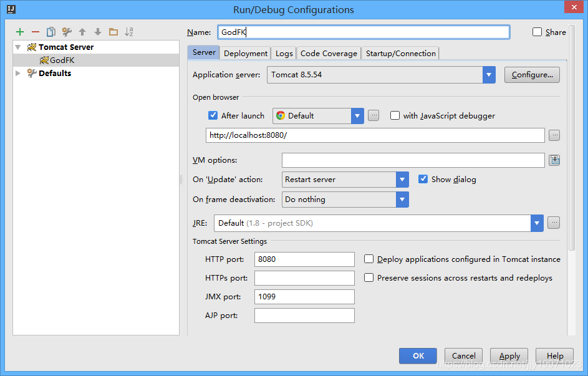Open the Startup/Connection tab

click(400, 53)
